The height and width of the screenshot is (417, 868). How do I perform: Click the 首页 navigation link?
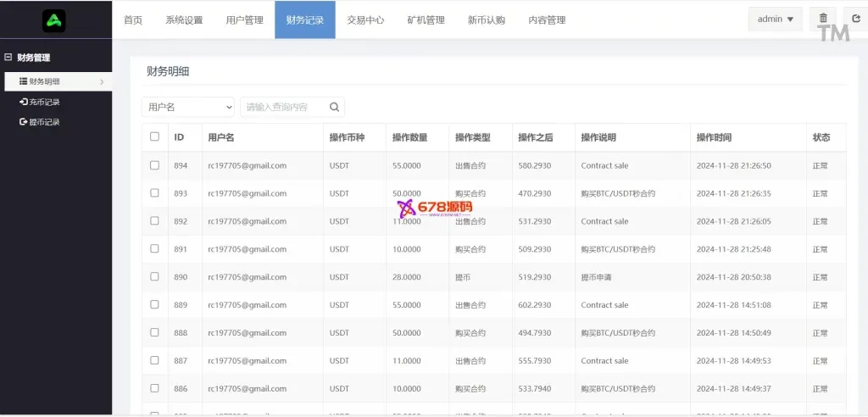(x=133, y=19)
